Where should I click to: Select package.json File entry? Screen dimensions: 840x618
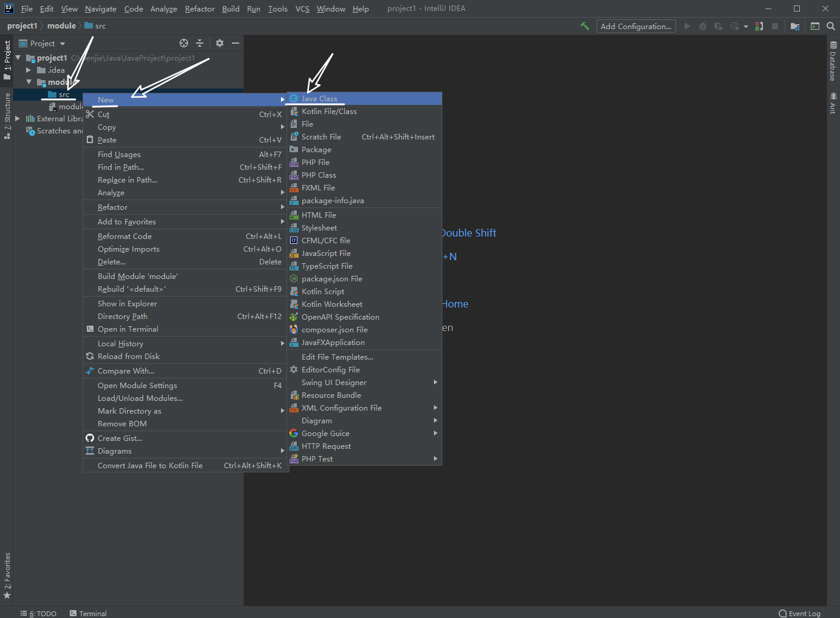pyautogui.click(x=364, y=278)
